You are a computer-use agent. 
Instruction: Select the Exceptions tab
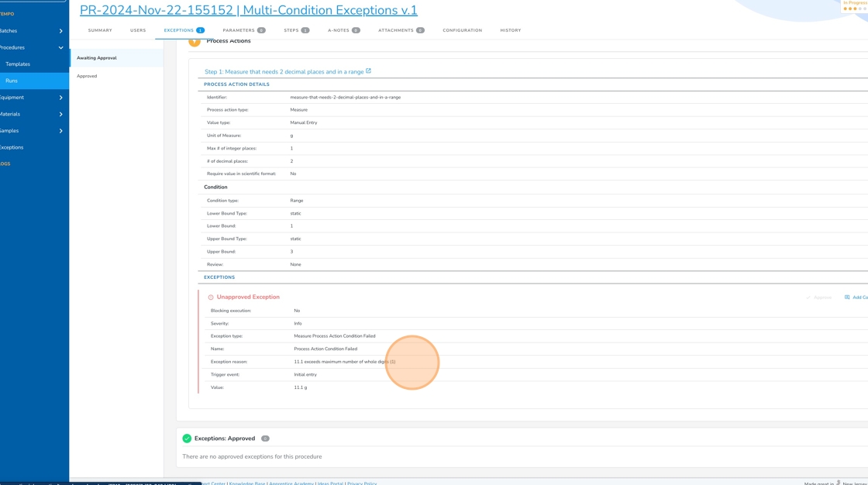(184, 30)
